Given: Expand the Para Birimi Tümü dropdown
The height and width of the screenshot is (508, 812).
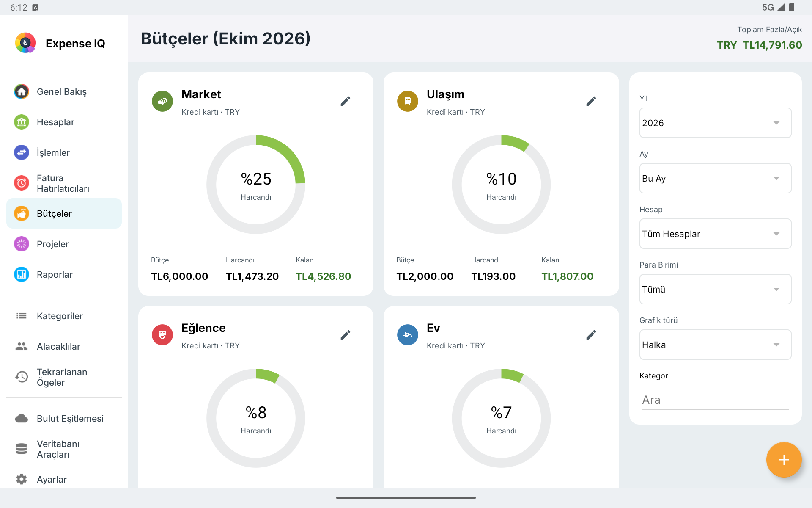Looking at the screenshot, I should 715,289.
